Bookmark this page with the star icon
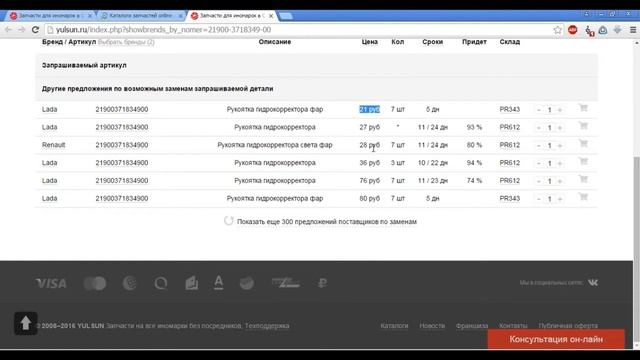Image resolution: width=640 pixels, height=360 pixels. [558, 30]
